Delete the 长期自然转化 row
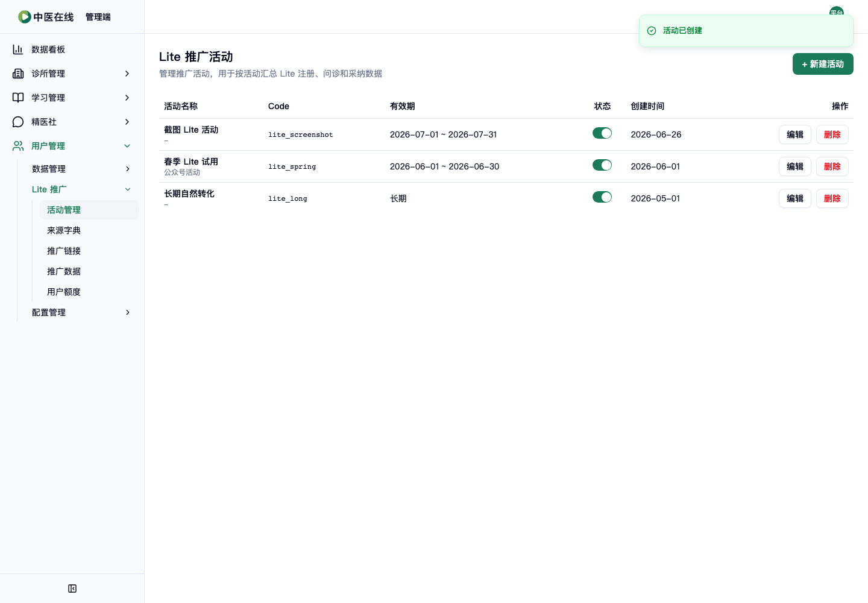 (x=832, y=198)
